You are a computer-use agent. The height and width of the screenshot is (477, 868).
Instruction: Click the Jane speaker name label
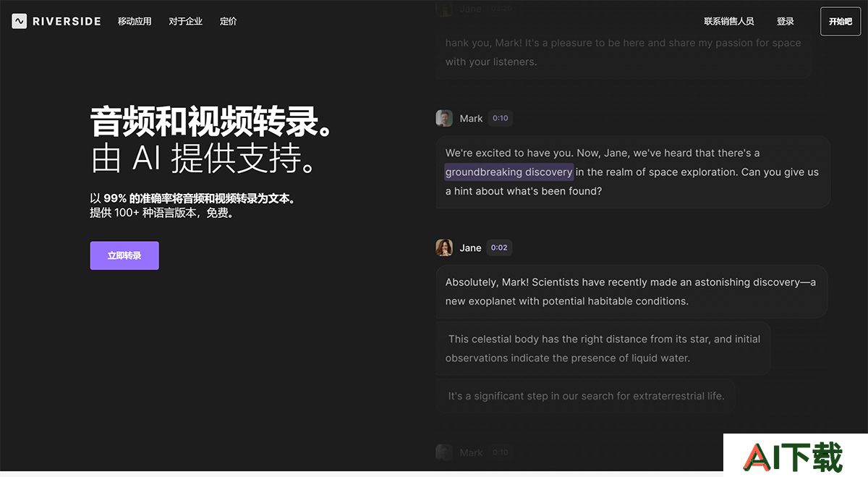tap(470, 248)
